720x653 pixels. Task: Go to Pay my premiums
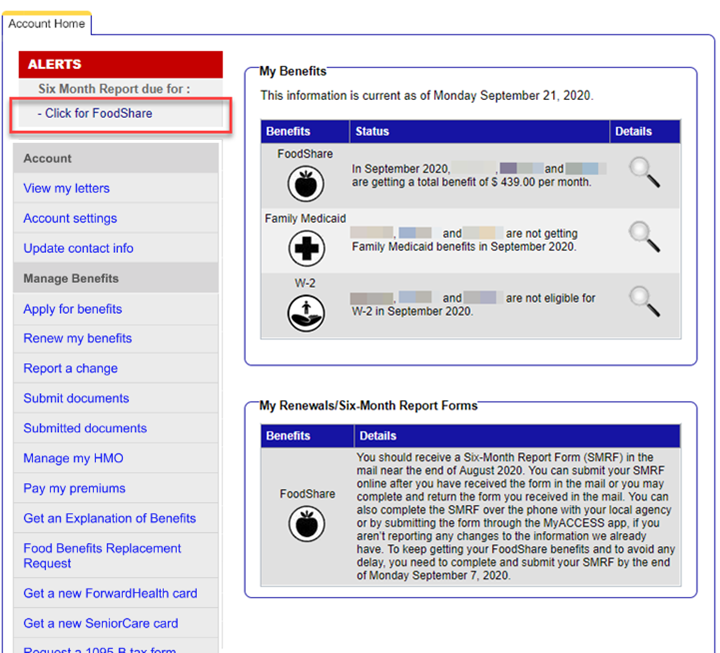point(75,488)
